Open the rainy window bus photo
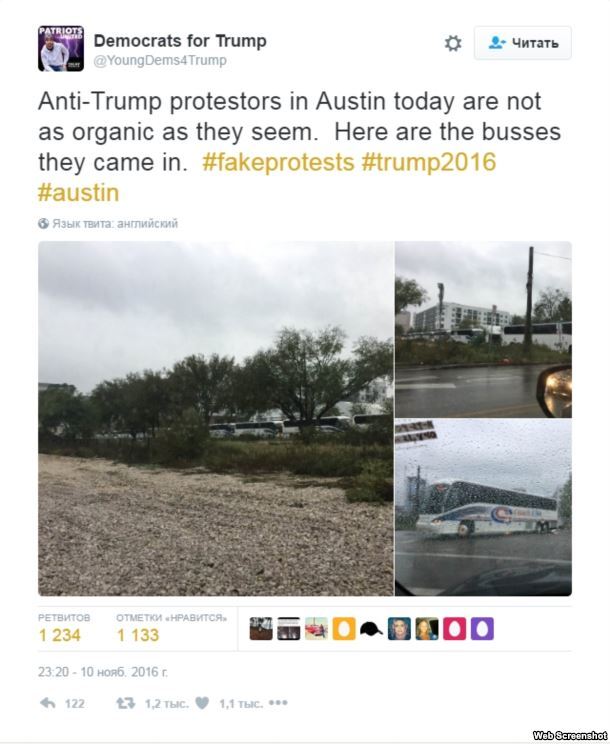The width and height of the screenshot is (610, 744). tap(483, 507)
